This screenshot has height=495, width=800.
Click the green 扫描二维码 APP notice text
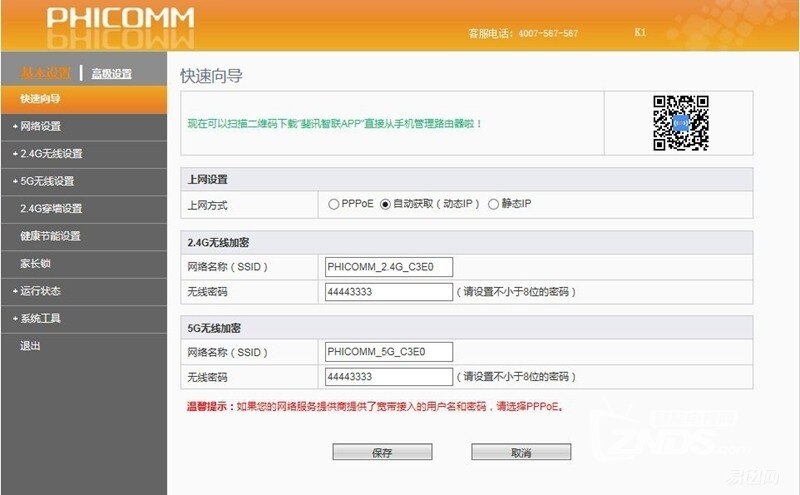coord(334,123)
